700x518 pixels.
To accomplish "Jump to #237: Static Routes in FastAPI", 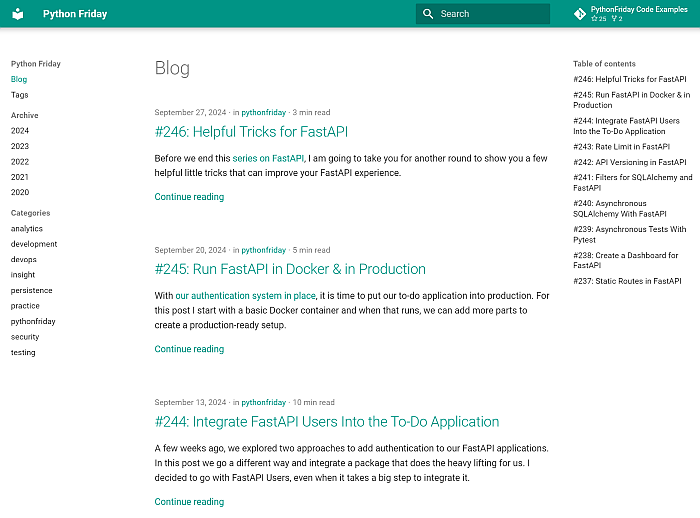I will click(x=627, y=281).
